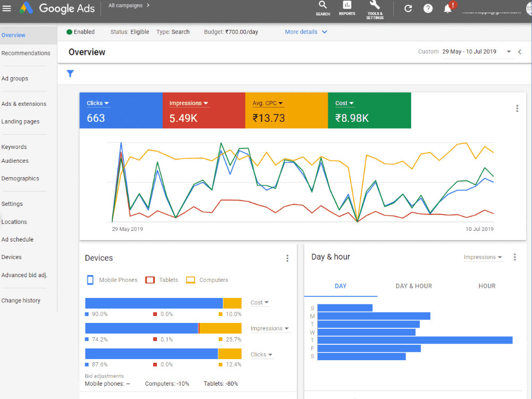Open the hamburger main menu

point(6,8)
